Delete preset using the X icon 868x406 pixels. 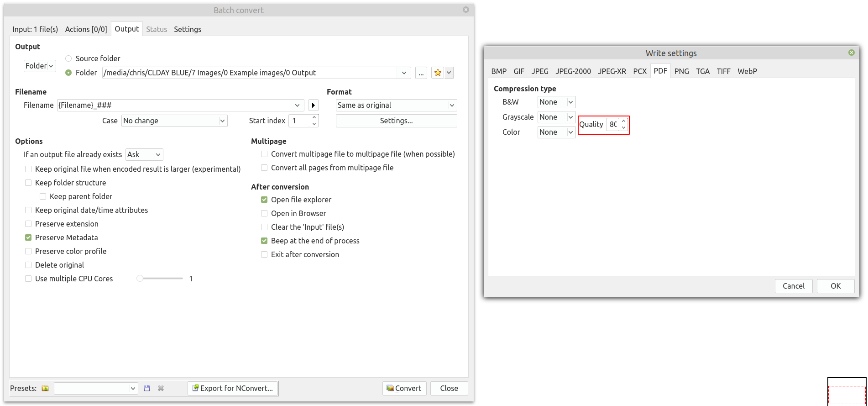coord(161,388)
